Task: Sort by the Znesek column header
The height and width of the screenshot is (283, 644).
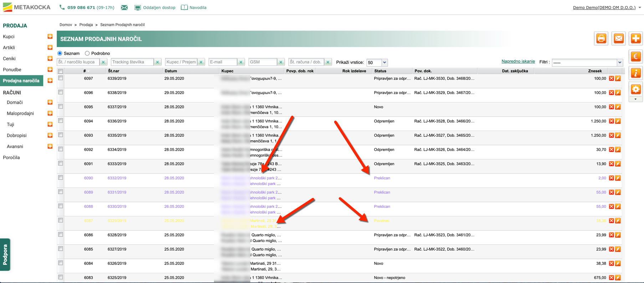Action: point(595,71)
